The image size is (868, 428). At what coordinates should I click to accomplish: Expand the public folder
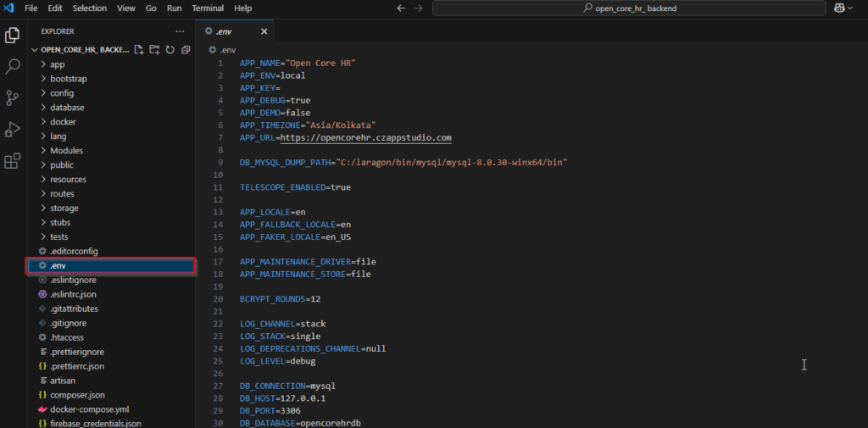(111, 165)
